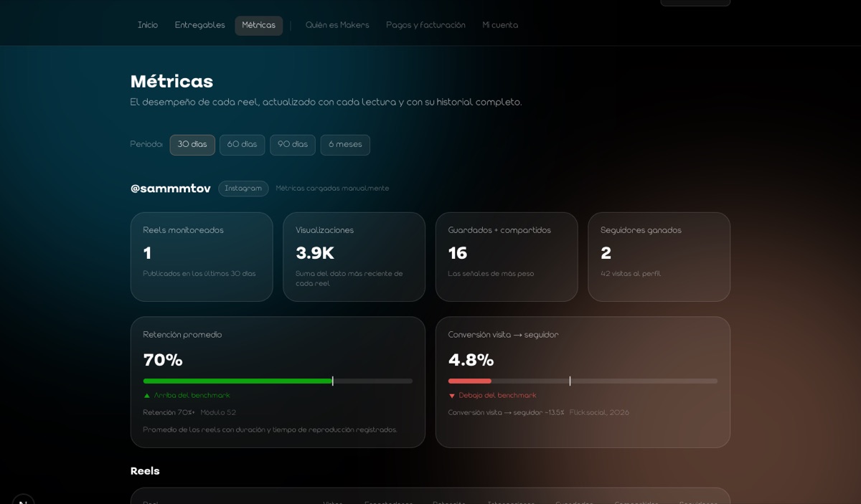The height and width of the screenshot is (504, 861).
Task: Go to Mi cuenta
Action: (500, 25)
